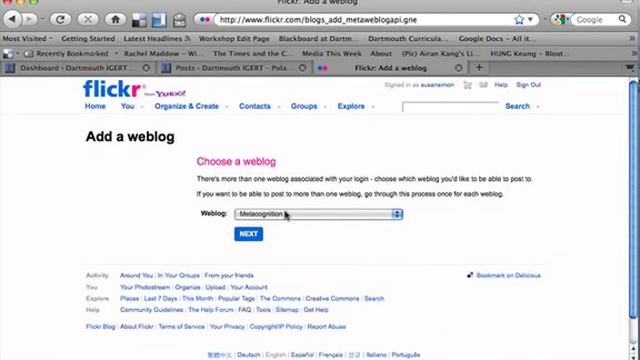Open address bar history dropdown arrow
This screenshot has height=360, width=640.
pos(530,20)
